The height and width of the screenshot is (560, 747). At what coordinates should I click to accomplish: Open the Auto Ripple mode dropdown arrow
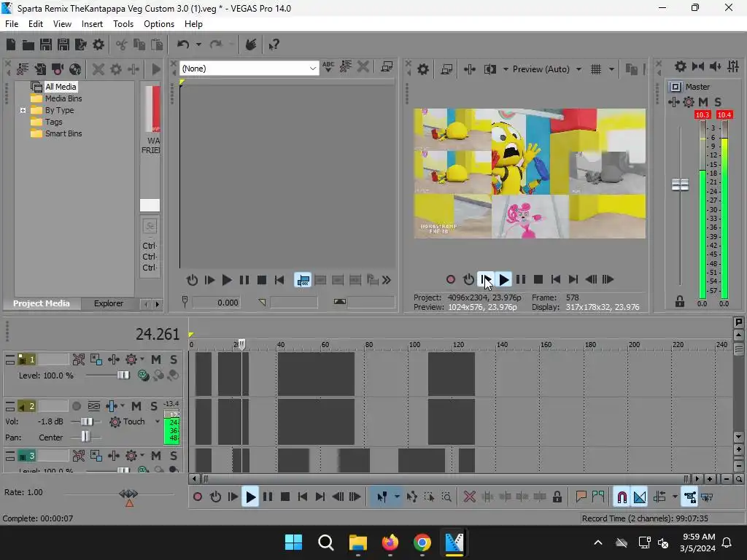pyautogui.click(x=675, y=497)
